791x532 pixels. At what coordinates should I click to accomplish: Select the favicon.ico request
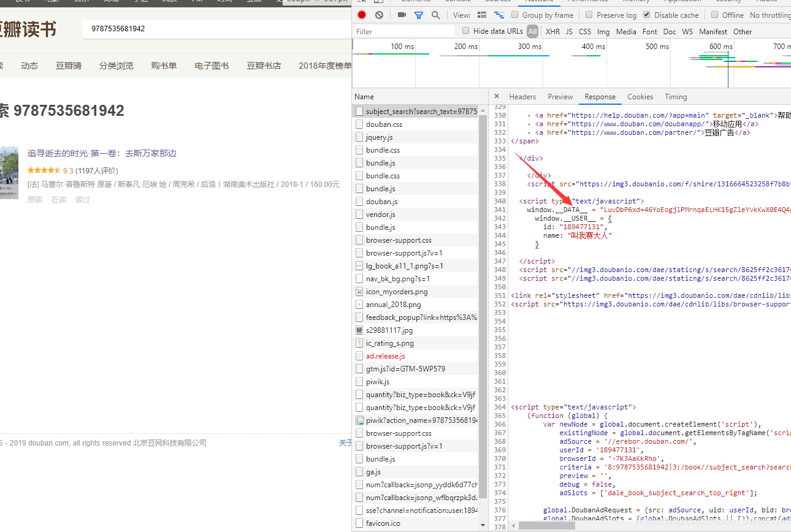tap(416, 523)
